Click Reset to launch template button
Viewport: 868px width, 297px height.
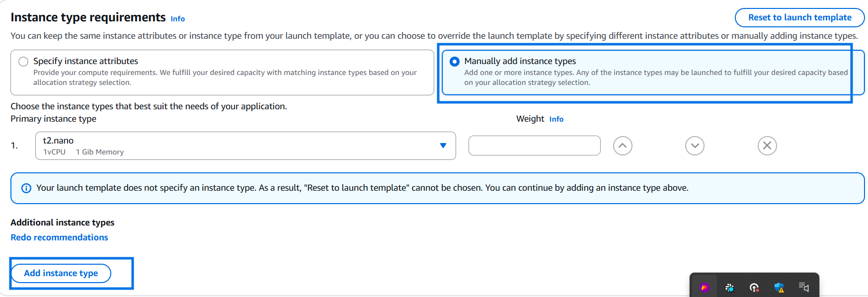click(x=799, y=17)
